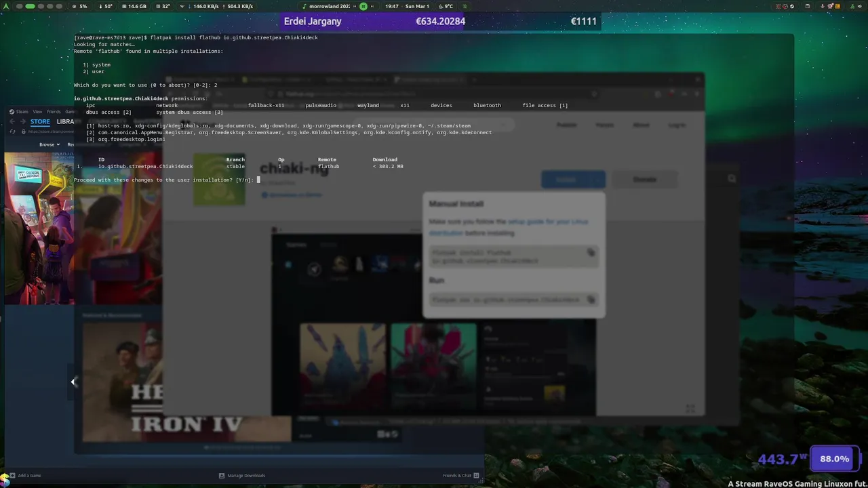The width and height of the screenshot is (868, 488).
Task: Expand the Browse dropdown in Steam store
Action: pyautogui.click(x=48, y=144)
